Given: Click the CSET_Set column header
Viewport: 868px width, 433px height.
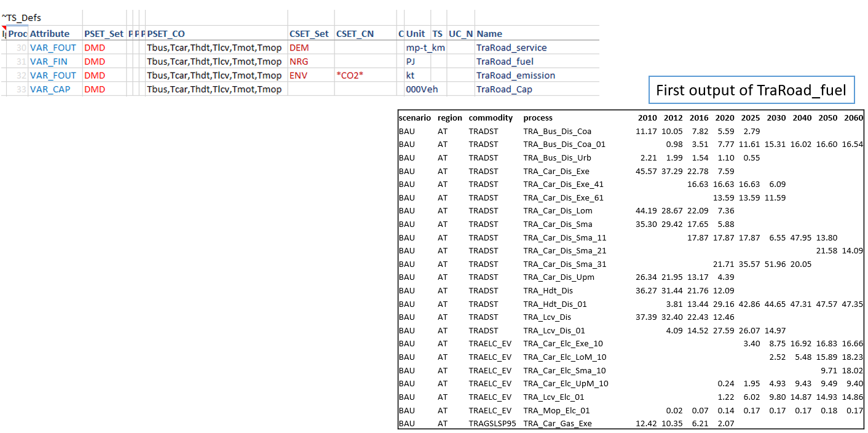Looking at the screenshot, I should coord(309,34).
